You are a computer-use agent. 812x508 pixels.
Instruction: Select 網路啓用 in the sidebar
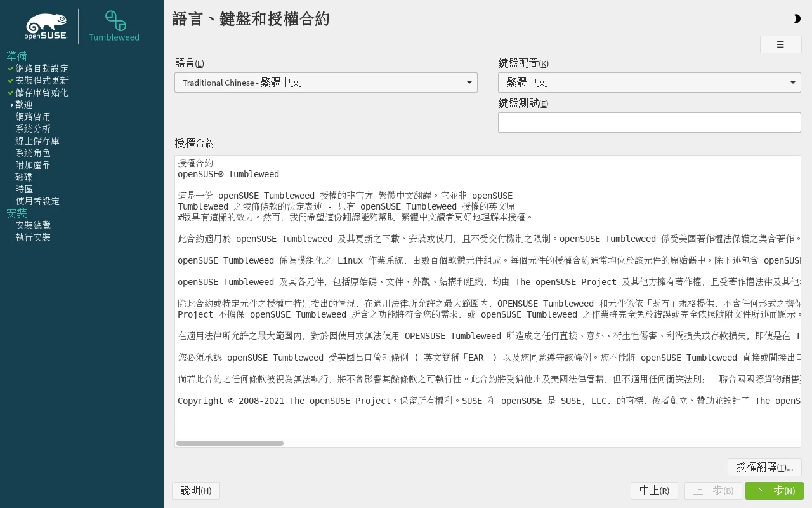(x=33, y=117)
